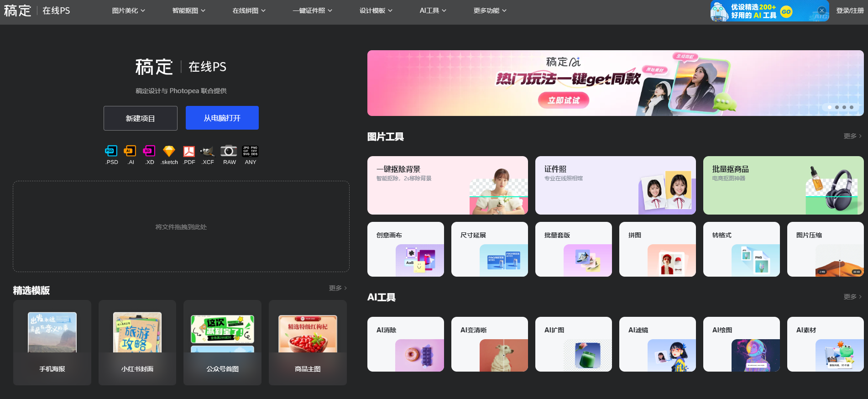Click the 从电脑打开 button
The image size is (868, 399).
coord(222,118)
